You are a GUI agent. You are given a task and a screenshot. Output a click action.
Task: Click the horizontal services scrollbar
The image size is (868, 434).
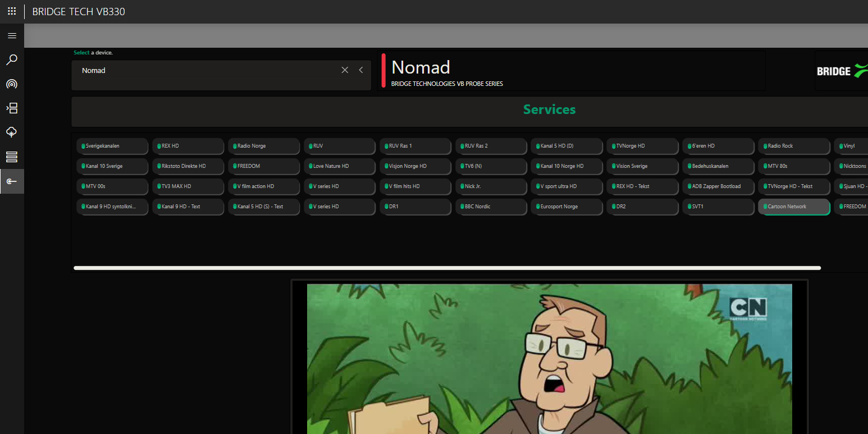[x=447, y=268]
